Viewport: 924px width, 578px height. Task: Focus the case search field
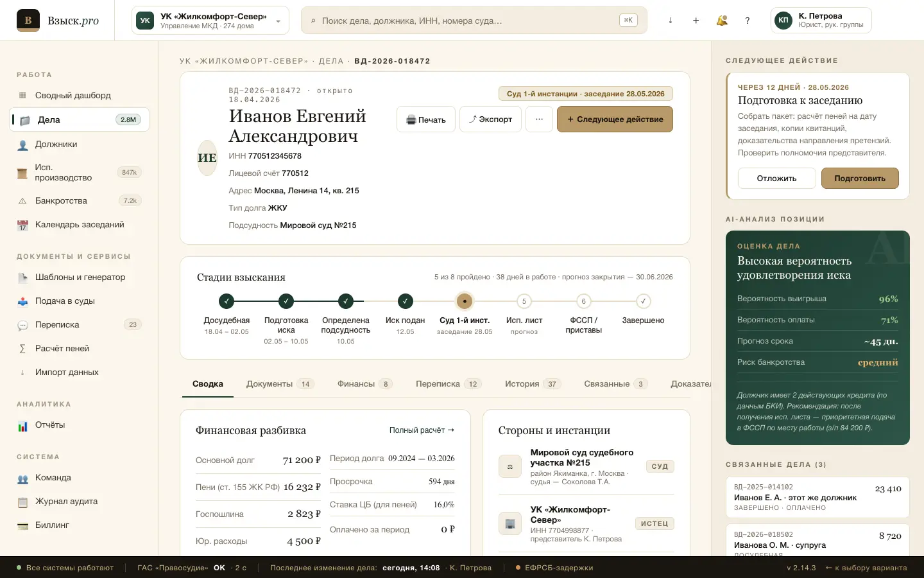474,21
